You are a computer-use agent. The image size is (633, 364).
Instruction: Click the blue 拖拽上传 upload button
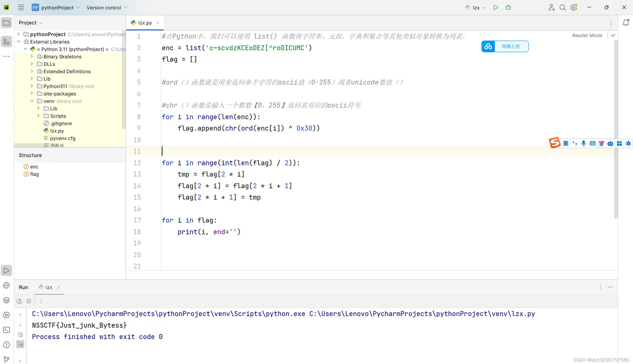point(505,47)
